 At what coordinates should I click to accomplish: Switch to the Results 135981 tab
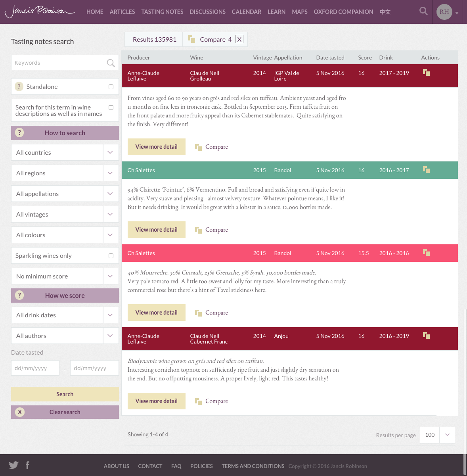click(154, 39)
